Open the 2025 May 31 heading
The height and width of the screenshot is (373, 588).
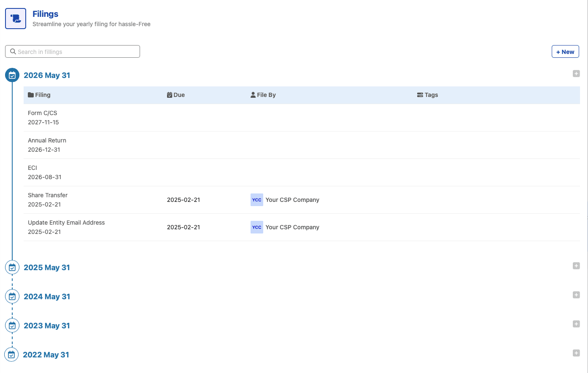[x=47, y=268]
